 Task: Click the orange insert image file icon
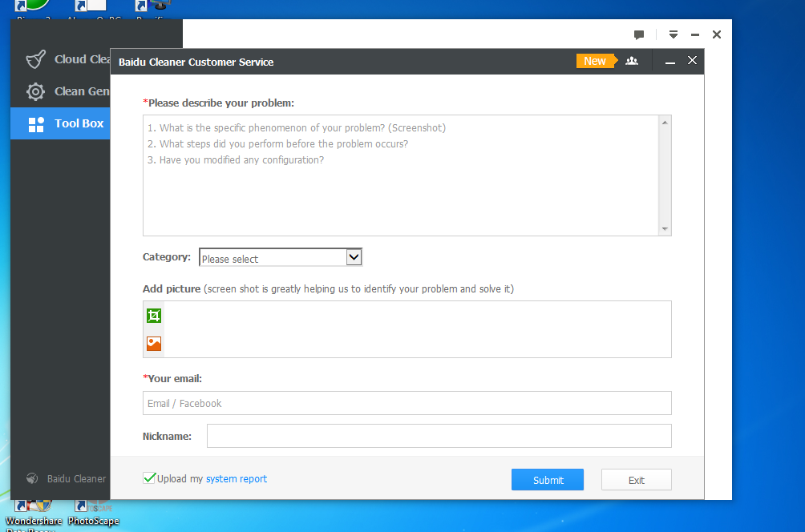pos(154,343)
